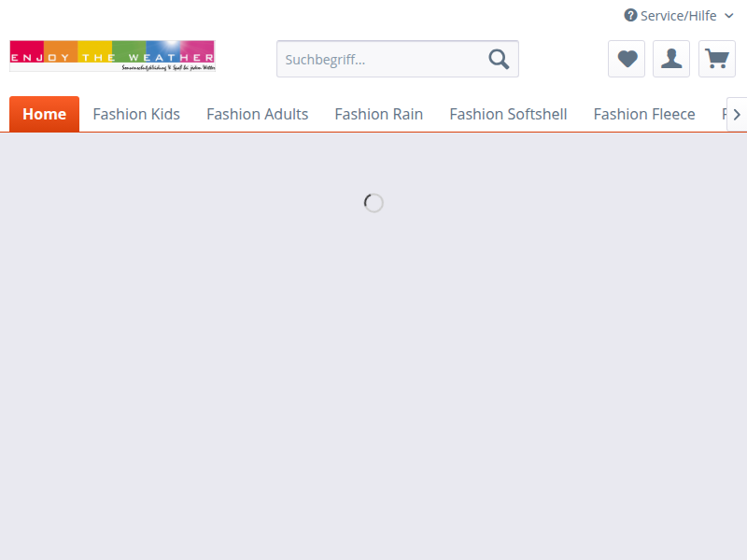Go to Fashion Adults
This screenshot has height=560, width=747.
click(x=257, y=114)
